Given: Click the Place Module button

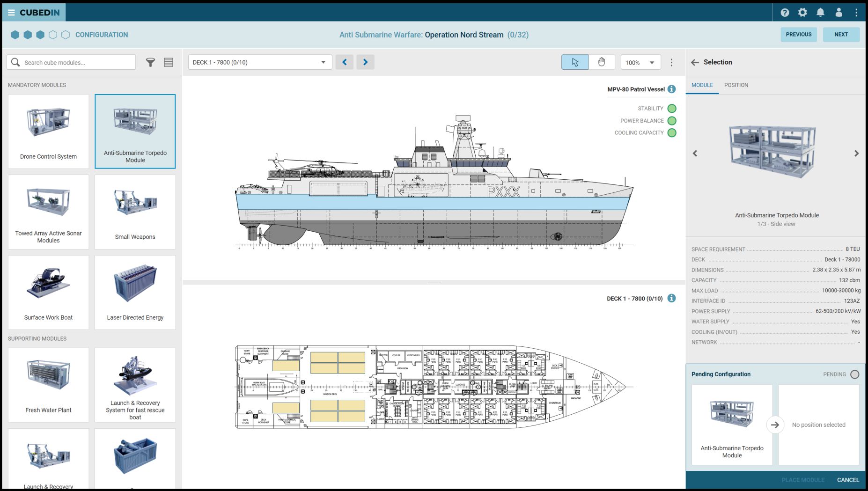Looking at the screenshot, I should [803, 480].
